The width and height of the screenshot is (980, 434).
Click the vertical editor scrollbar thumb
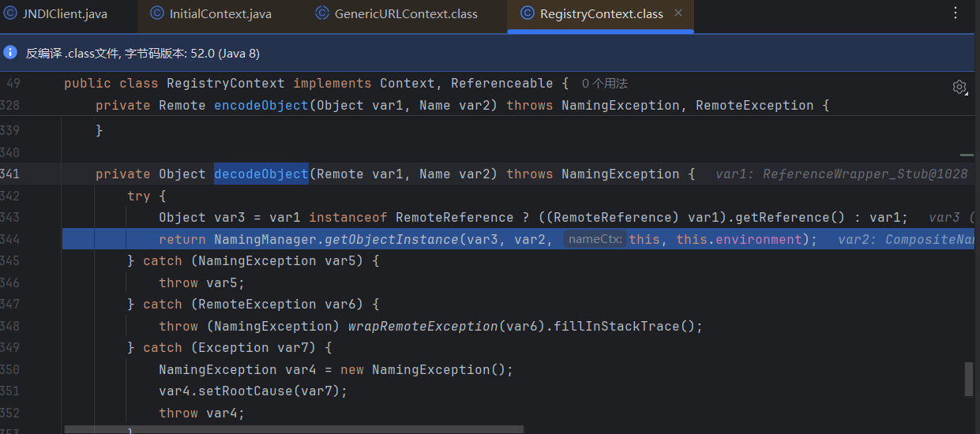[968, 379]
